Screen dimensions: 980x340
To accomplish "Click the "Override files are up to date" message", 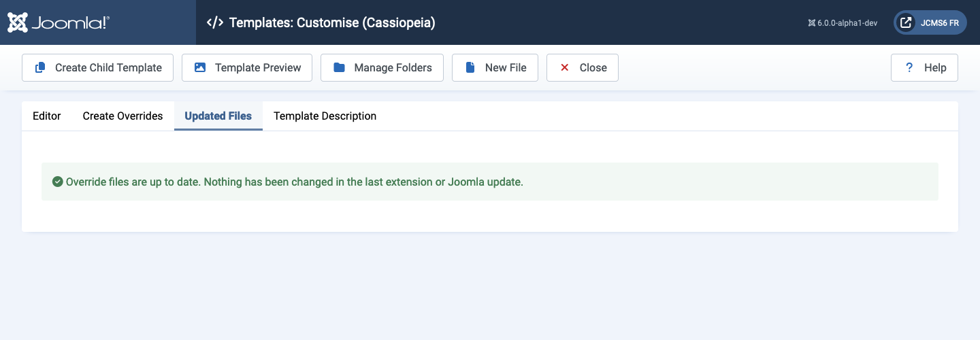I will (294, 182).
